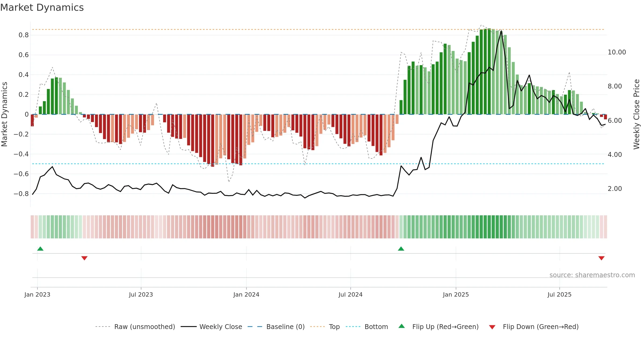Toggle the Weekly Close legend entry

point(211,327)
